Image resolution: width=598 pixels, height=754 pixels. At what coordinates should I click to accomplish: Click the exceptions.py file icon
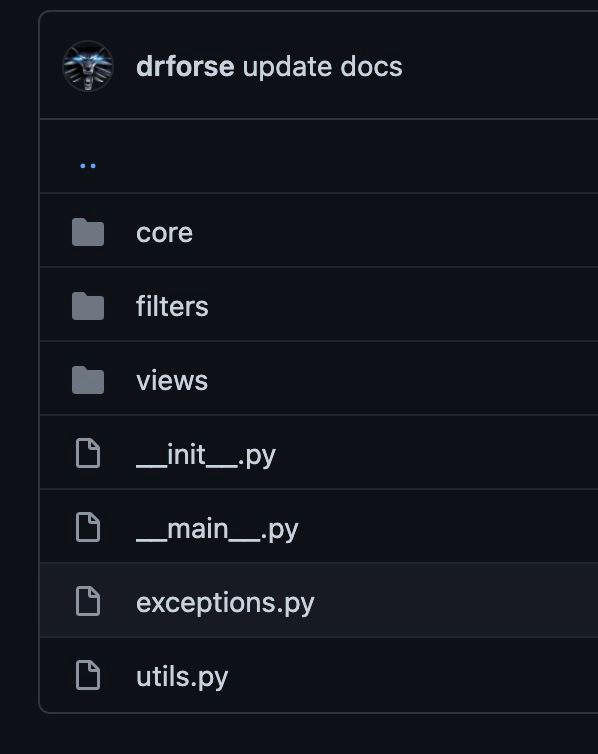(x=88, y=601)
